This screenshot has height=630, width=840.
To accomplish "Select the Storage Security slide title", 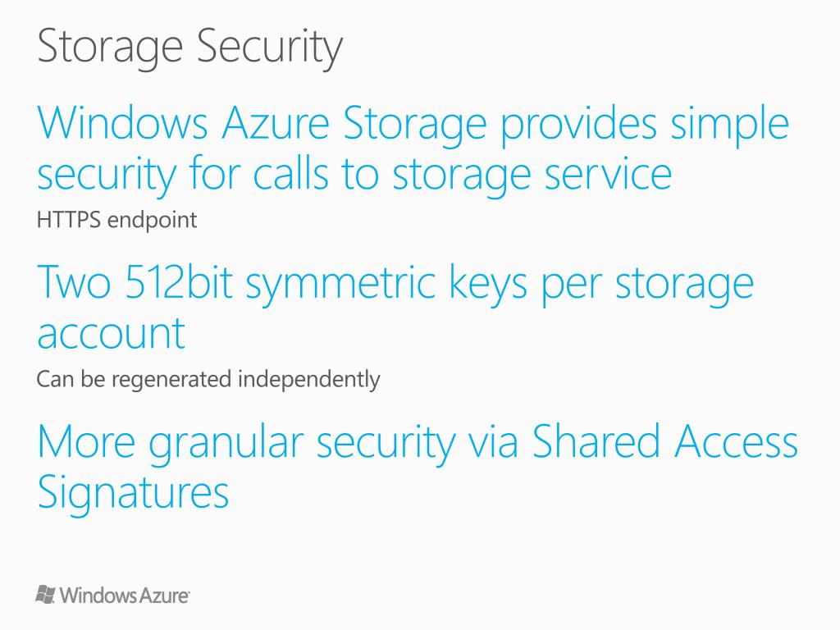I will point(190,48).
